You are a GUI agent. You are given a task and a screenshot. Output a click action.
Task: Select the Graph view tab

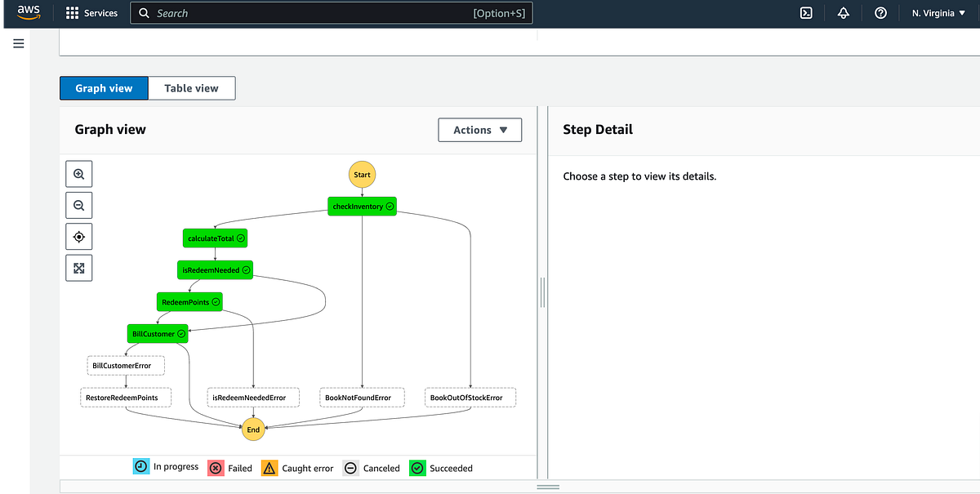[104, 87]
